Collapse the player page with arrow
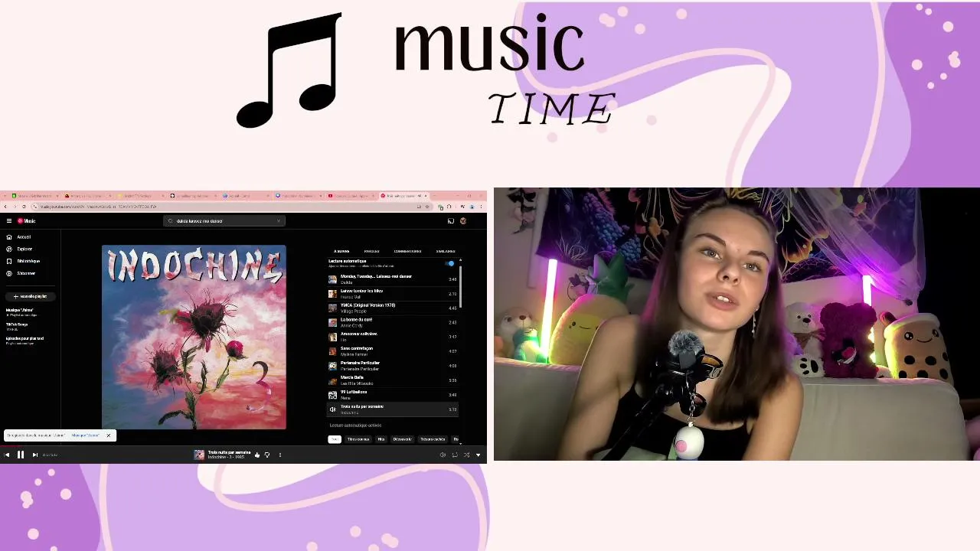 (x=479, y=455)
